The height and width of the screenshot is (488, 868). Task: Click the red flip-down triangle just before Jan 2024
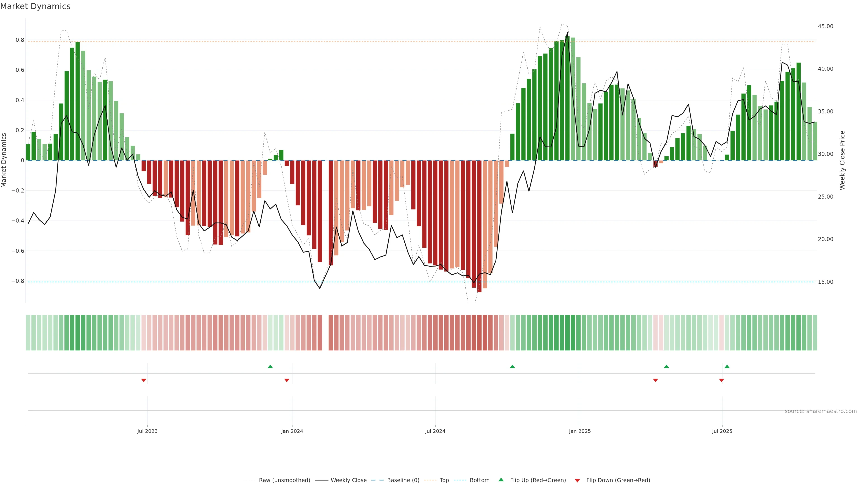click(x=287, y=380)
